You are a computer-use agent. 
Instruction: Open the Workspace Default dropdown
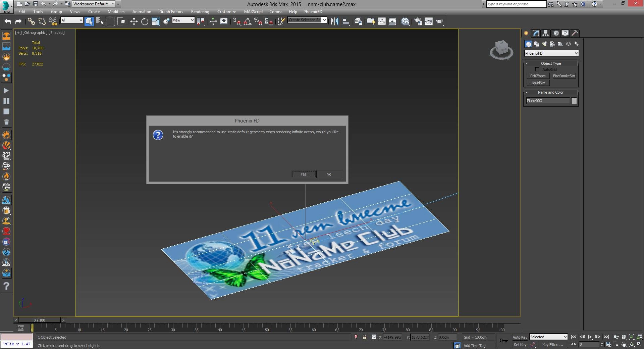[x=93, y=4]
